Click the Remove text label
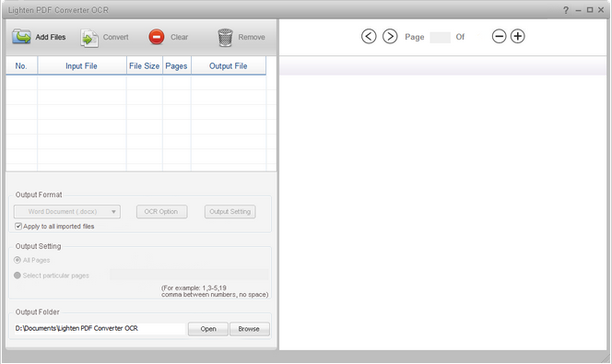This screenshot has width=612, height=364. (x=252, y=37)
